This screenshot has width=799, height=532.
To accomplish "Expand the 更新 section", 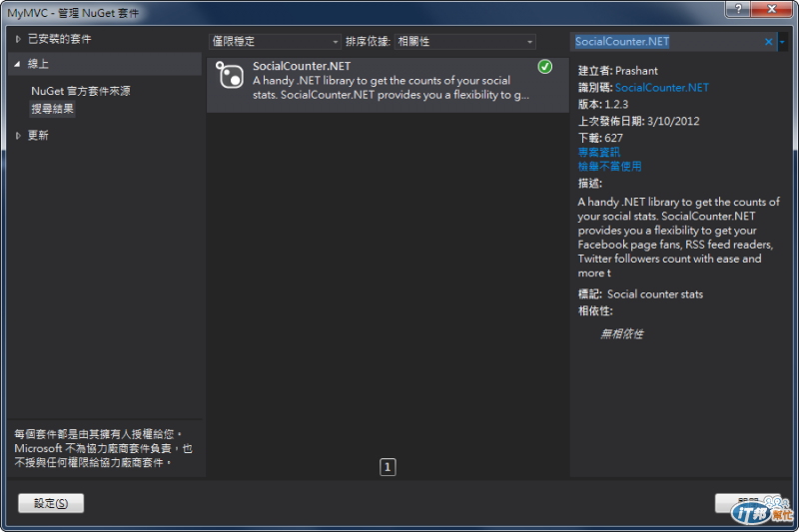I will click(x=18, y=136).
